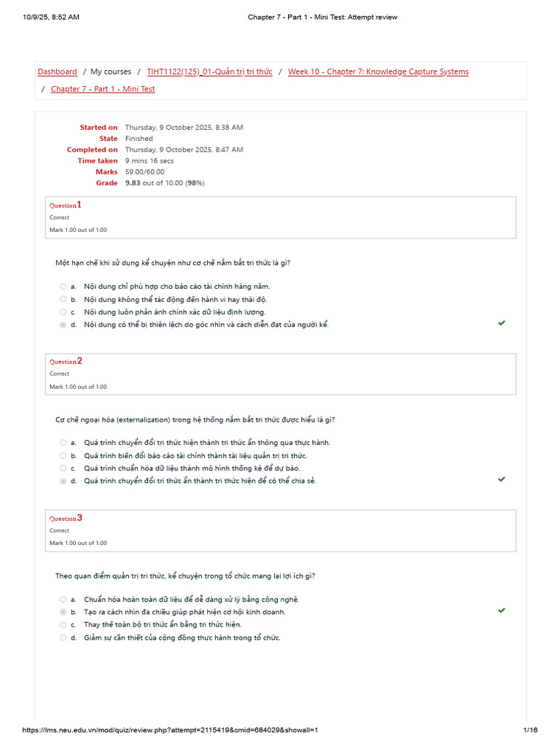Screen dimensions: 560x747
Task: Click answer 'Giảm sự cần thiết của cộng đồng thực hành...'
Action: pyautogui.click(x=182, y=638)
